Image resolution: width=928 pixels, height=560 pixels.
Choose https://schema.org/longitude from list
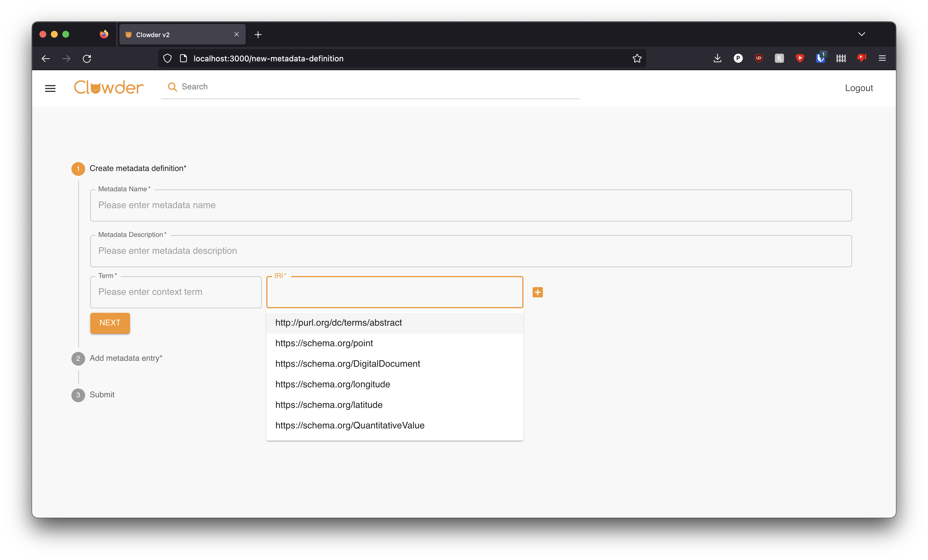point(332,384)
